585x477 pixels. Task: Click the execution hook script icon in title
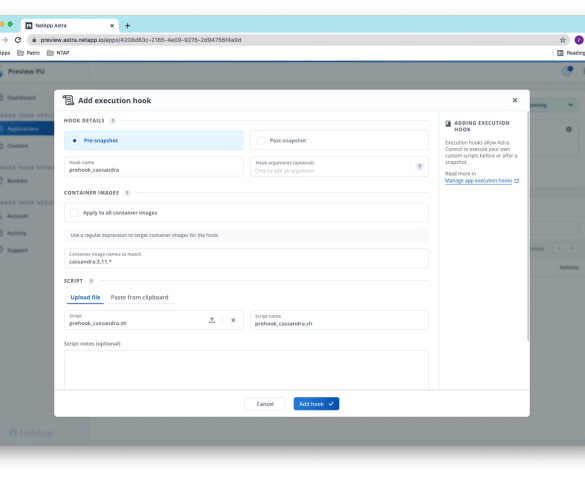coord(68,100)
